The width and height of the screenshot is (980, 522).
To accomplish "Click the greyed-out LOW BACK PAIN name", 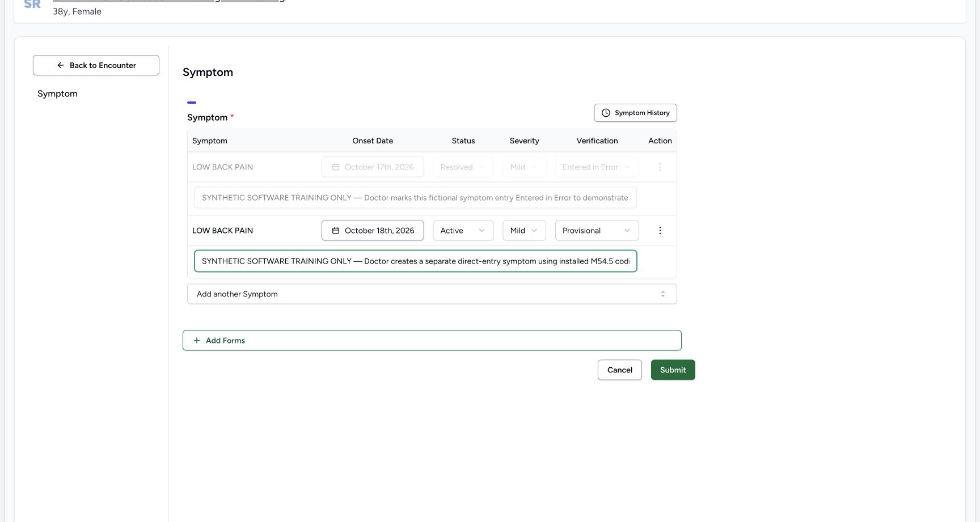I will point(222,167).
